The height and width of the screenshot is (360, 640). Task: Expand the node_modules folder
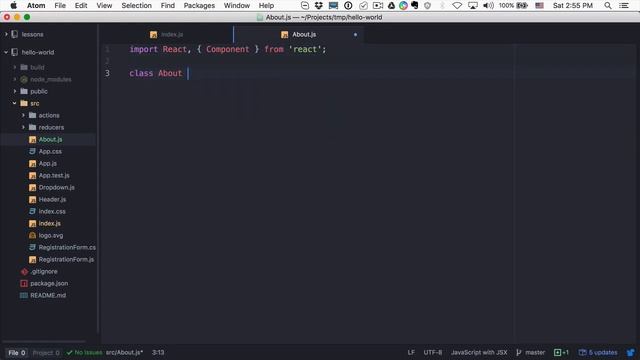[15, 79]
